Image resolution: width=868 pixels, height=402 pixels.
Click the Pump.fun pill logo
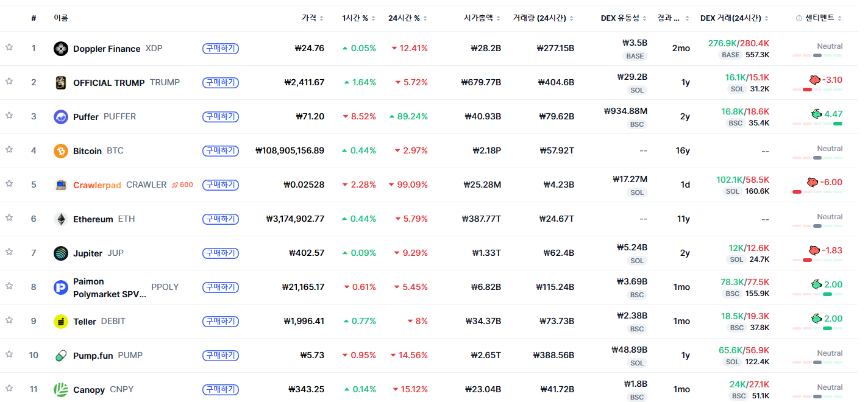pos(61,356)
